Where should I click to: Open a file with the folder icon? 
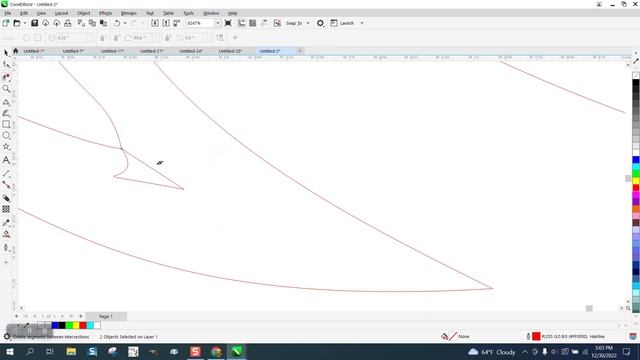[17, 23]
